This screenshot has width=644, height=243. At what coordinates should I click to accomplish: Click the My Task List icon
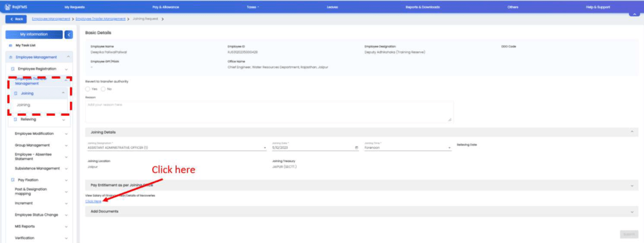click(10, 45)
